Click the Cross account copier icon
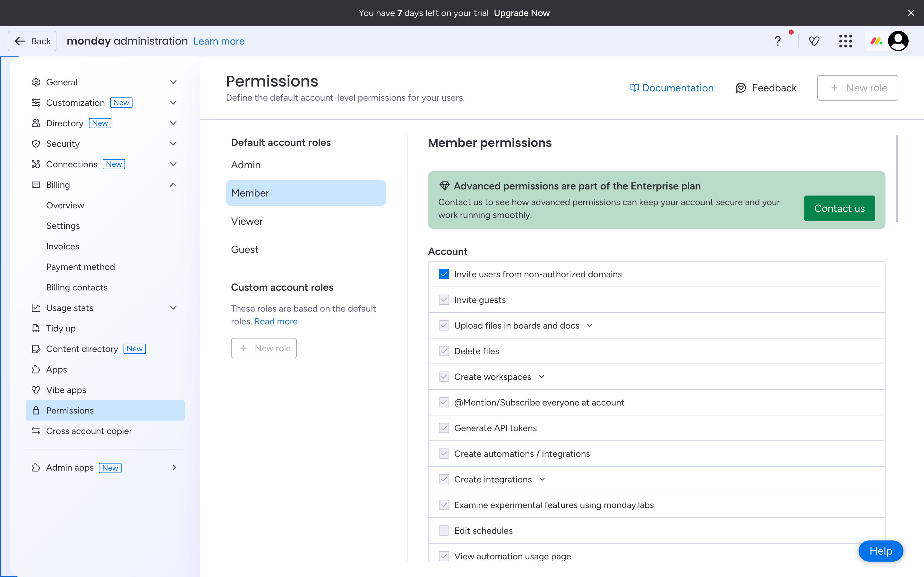The width and height of the screenshot is (924, 577). coord(36,431)
